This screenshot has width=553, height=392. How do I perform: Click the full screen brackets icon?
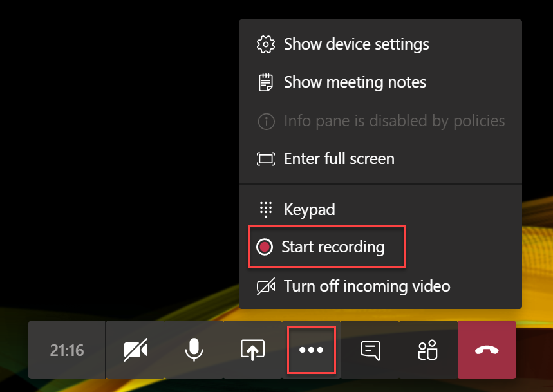[265, 159]
